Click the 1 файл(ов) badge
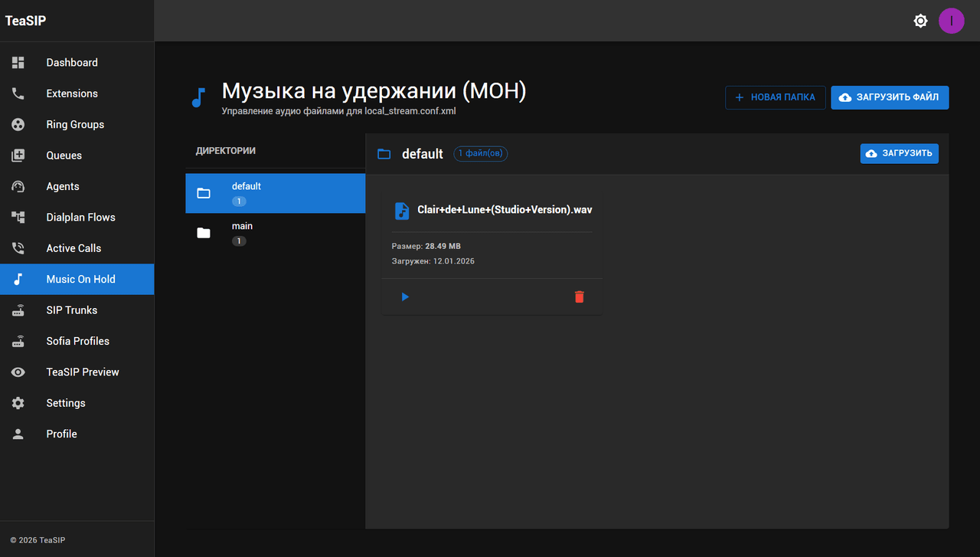The width and height of the screenshot is (980, 557). (x=481, y=154)
